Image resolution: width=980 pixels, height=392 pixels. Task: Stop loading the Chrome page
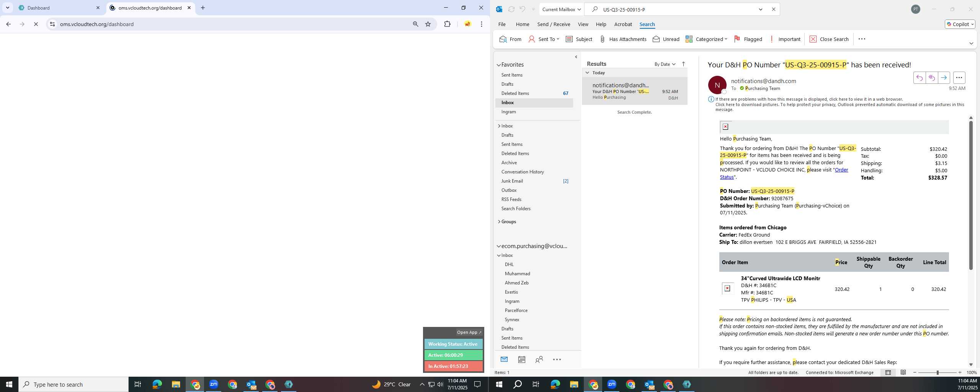[x=36, y=24]
